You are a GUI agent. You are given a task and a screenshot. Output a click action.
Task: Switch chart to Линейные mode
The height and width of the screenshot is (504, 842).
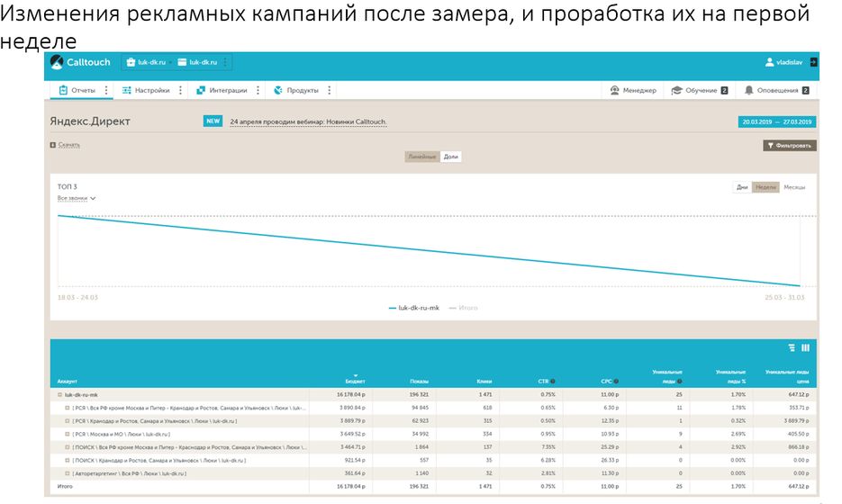(422, 157)
